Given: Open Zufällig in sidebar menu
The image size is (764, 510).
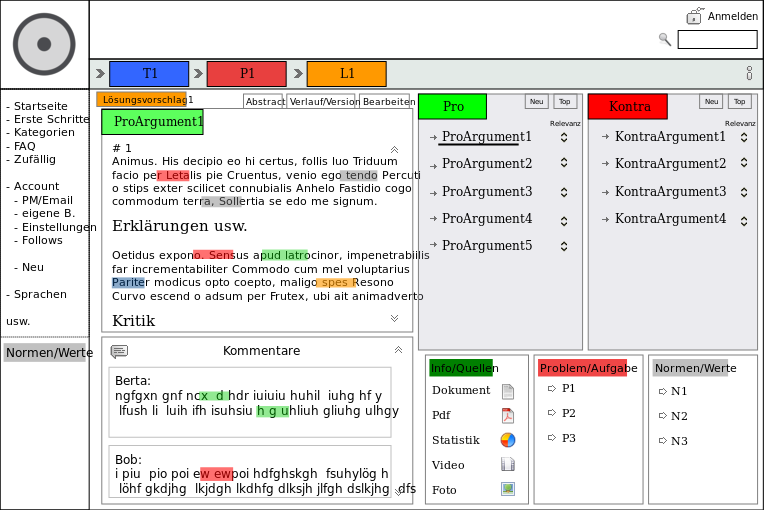Looking at the screenshot, I should (x=35, y=159).
